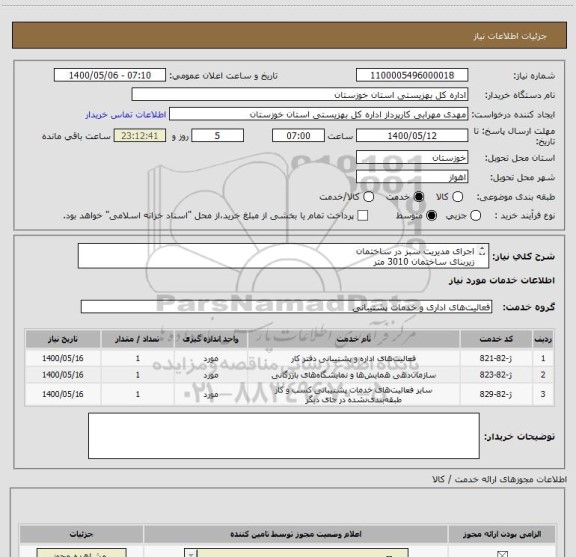Click the response deadline date 1400/05/12

(412, 136)
